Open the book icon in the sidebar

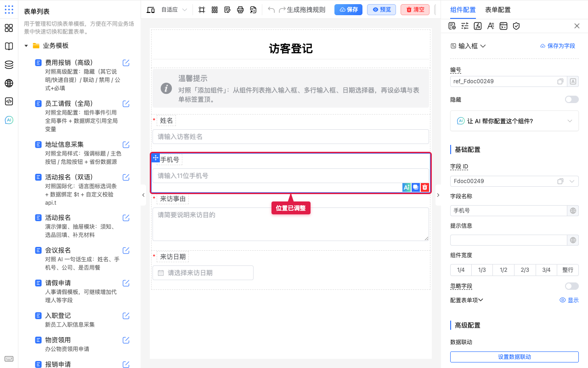point(9,46)
